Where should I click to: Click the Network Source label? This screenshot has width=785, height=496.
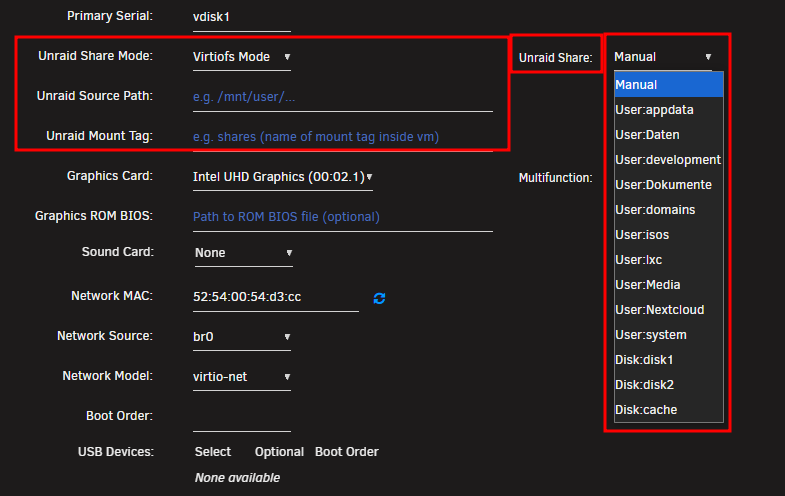click(x=105, y=335)
